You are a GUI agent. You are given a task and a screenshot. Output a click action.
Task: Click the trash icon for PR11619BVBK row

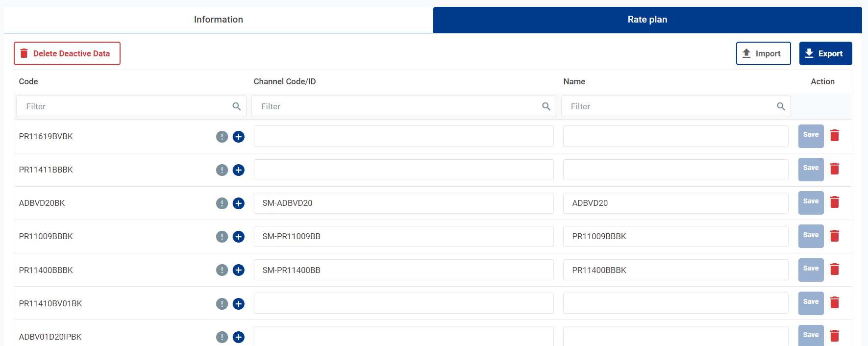click(835, 135)
